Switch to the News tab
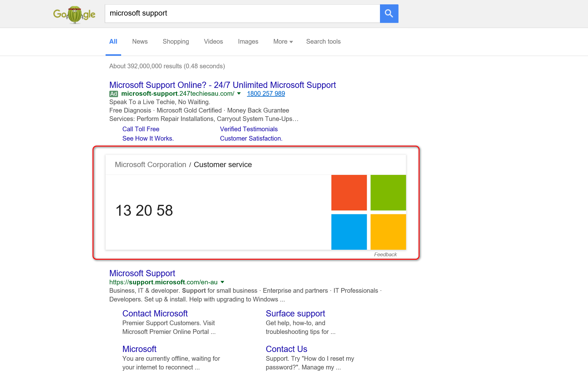 [x=140, y=41]
